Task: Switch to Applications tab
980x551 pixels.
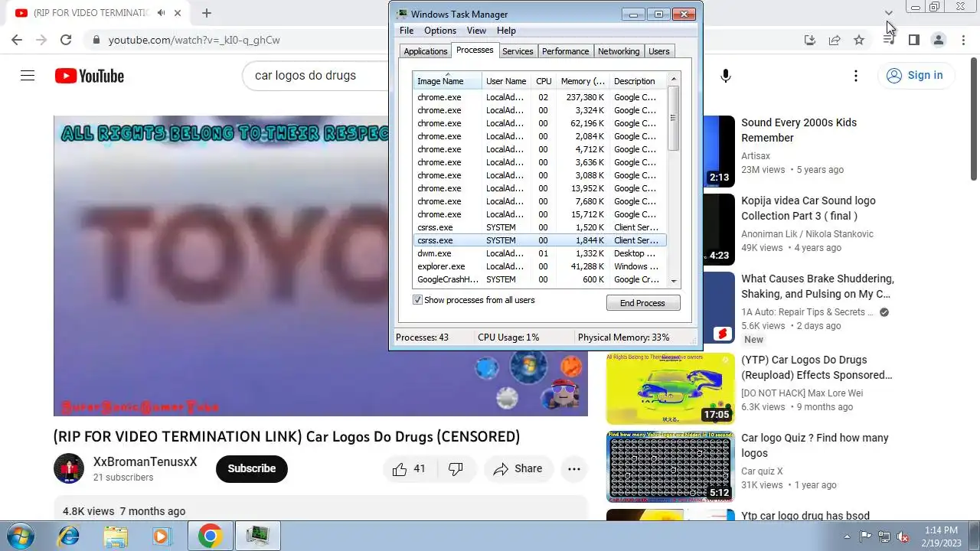Action: [426, 51]
